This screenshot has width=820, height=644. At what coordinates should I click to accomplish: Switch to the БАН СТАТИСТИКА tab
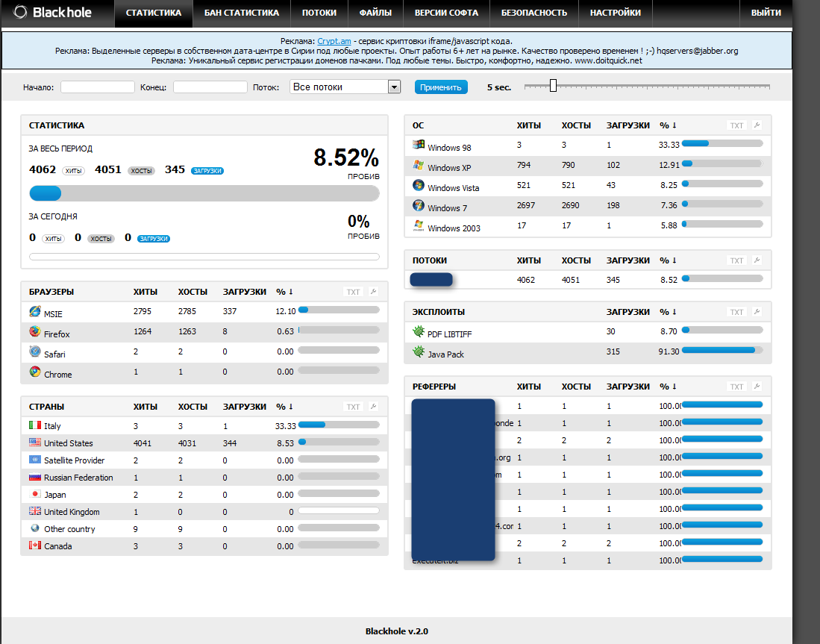click(242, 13)
